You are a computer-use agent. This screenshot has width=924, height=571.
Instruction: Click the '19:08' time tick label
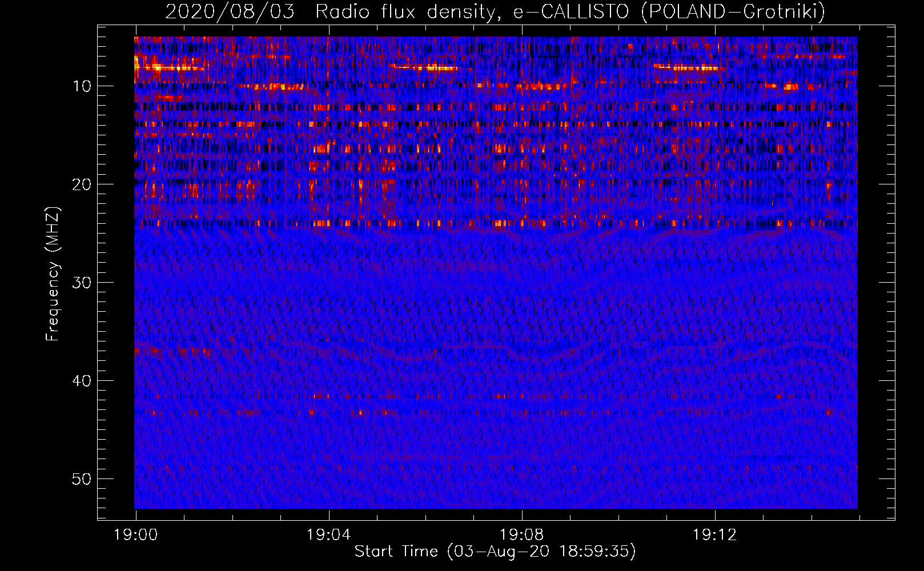click(x=521, y=535)
